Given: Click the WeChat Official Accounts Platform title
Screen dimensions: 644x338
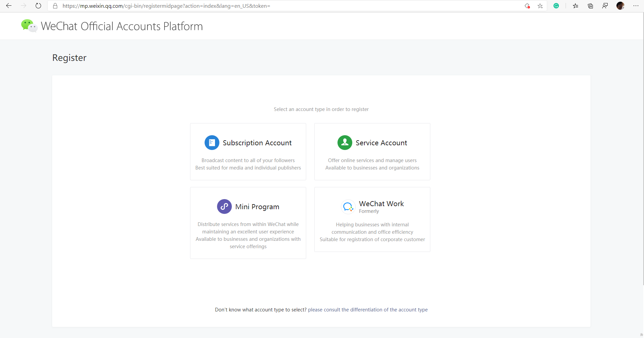Looking at the screenshot, I should click(122, 26).
